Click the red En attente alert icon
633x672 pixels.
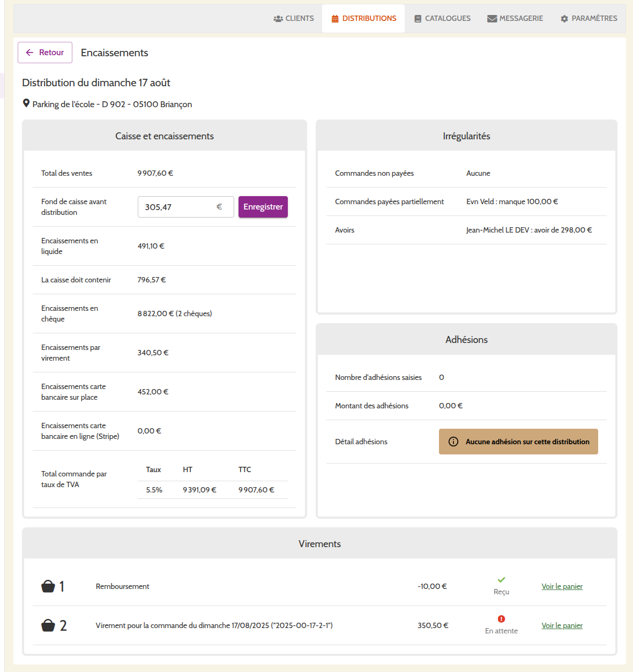coord(501,619)
